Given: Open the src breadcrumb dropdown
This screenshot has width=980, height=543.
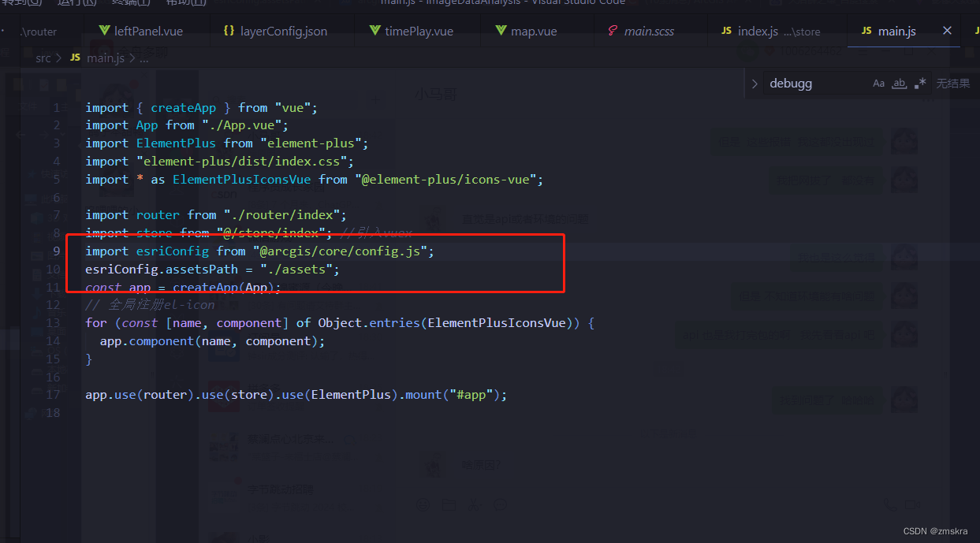Looking at the screenshot, I should click(x=43, y=58).
